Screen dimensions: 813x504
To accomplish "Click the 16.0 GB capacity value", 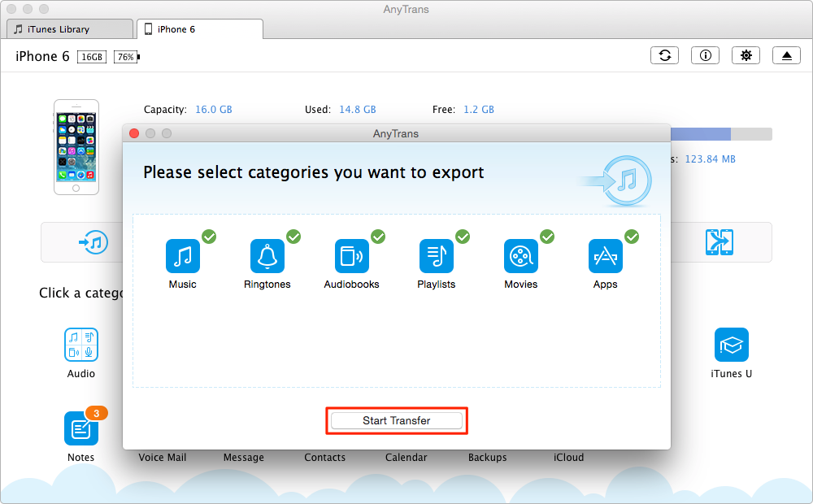I will click(x=214, y=110).
